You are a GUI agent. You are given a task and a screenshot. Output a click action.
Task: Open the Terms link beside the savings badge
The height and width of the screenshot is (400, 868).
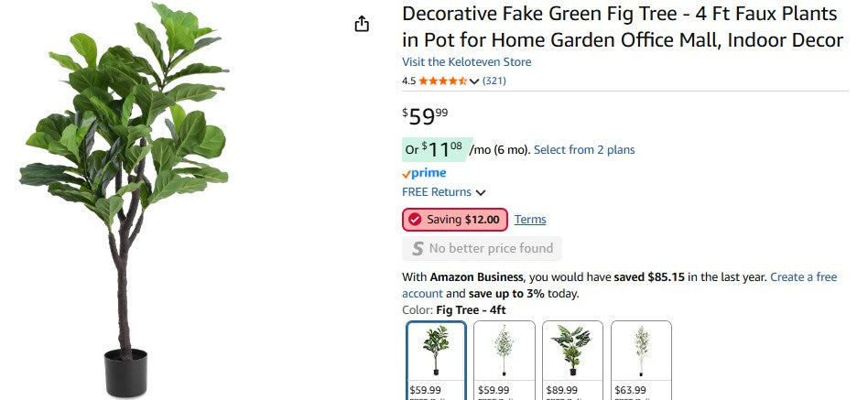tap(530, 220)
